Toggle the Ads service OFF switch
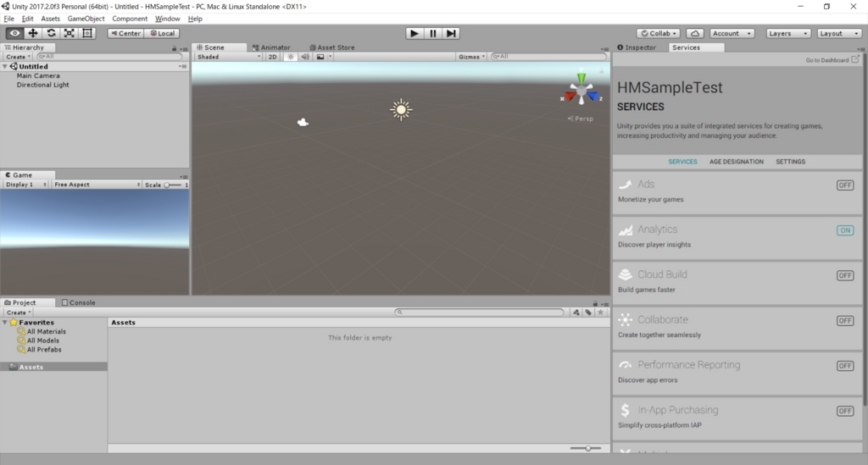The width and height of the screenshot is (868, 465). click(845, 185)
